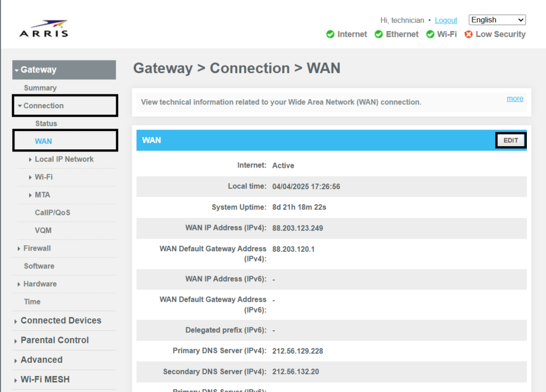Expand the Local IP Network section
This screenshot has height=392, width=546.
(x=64, y=159)
